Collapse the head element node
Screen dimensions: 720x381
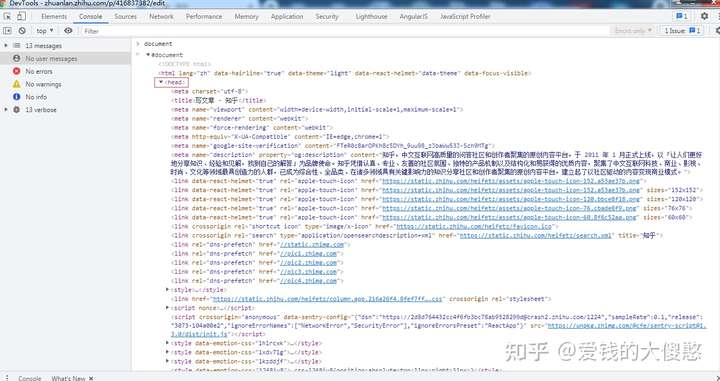click(x=161, y=82)
